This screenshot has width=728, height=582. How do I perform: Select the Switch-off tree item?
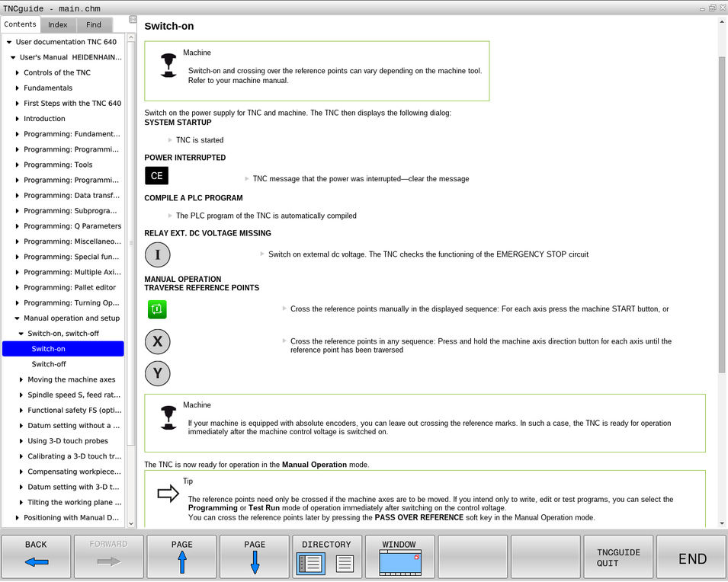49,364
